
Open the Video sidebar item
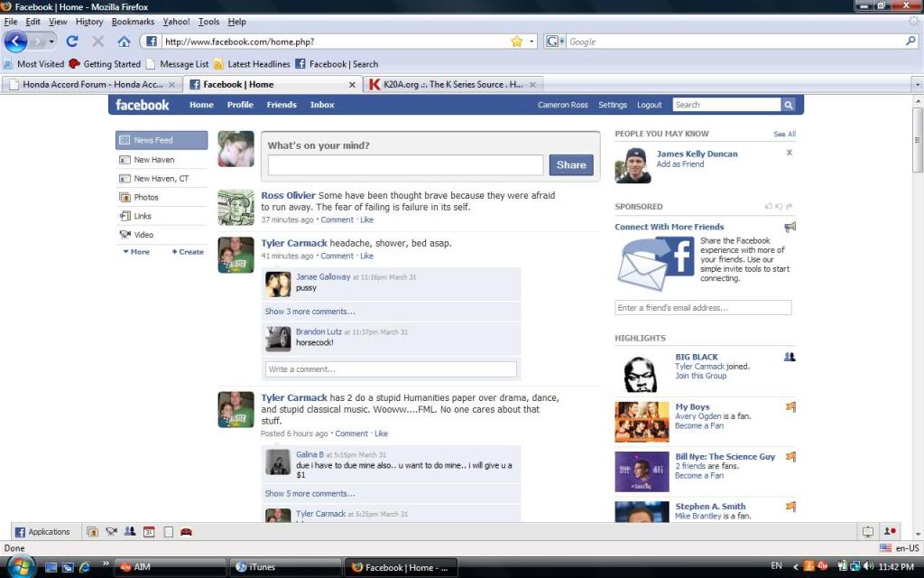click(x=142, y=233)
